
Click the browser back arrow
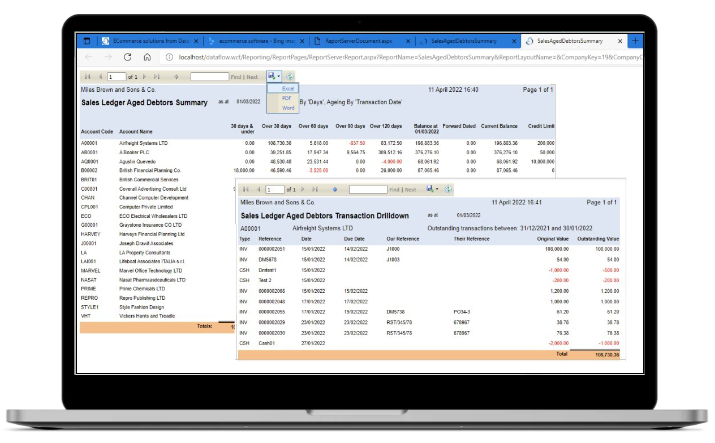(89, 57)
